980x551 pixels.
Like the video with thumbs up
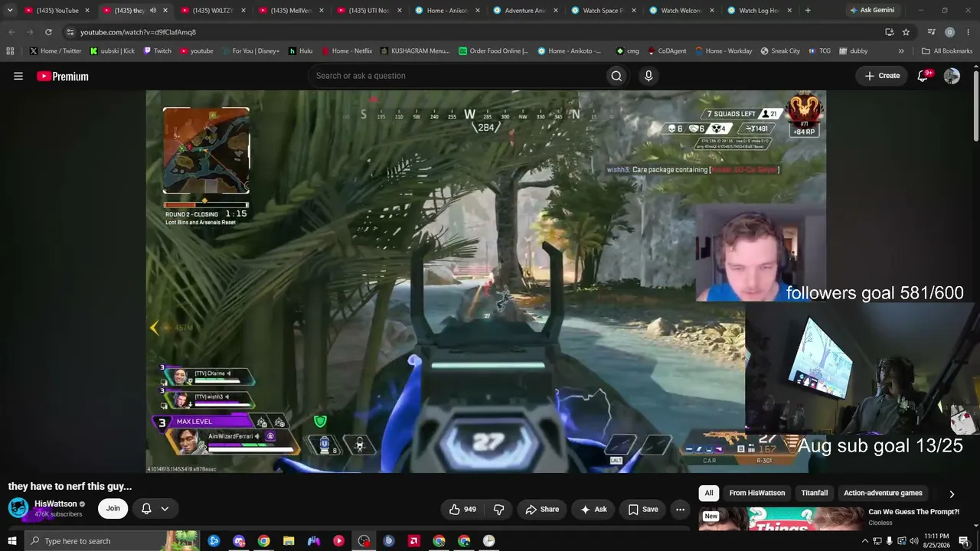(x=462, y=509)
